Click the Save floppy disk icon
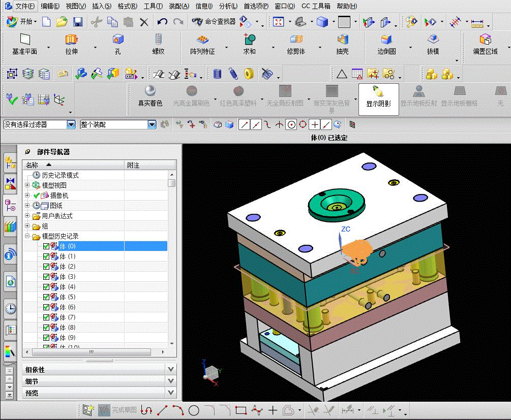The height and width of the screenshot is (420, 511). click(x=78, y=22)
